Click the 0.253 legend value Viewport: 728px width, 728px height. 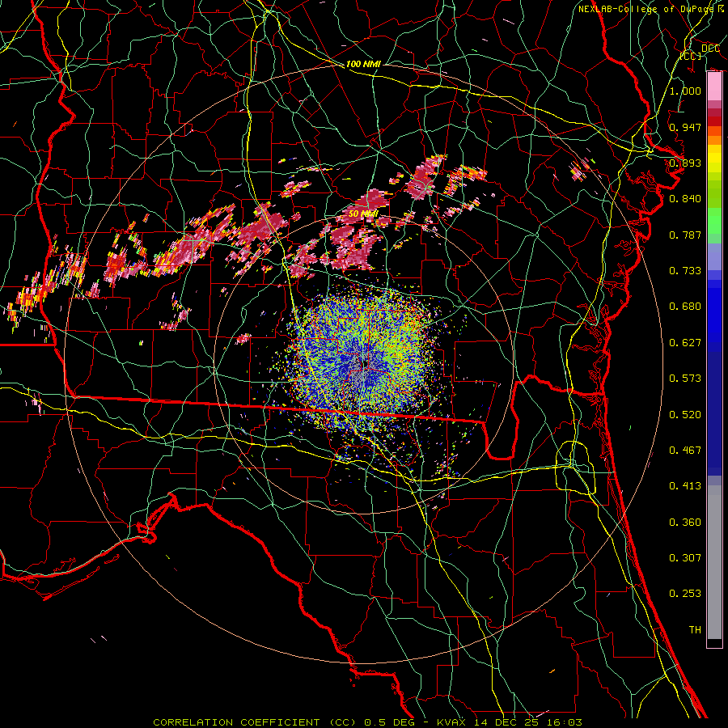685,594
